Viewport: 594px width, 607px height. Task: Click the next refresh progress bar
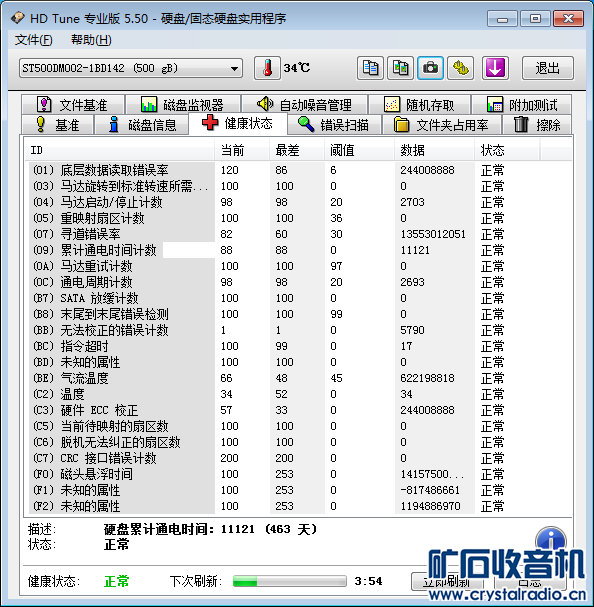(x=290, y=581)
